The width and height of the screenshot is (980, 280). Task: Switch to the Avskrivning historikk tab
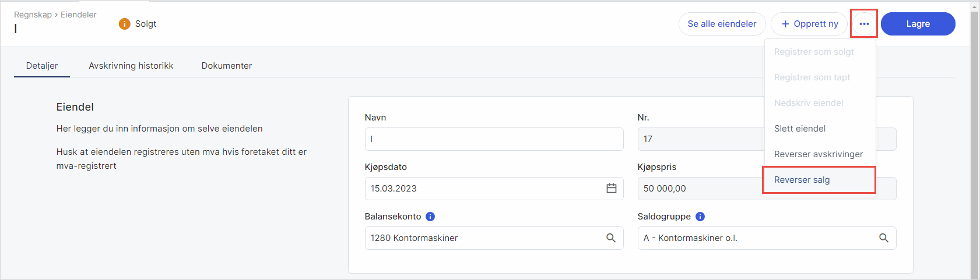coord(131,66)
